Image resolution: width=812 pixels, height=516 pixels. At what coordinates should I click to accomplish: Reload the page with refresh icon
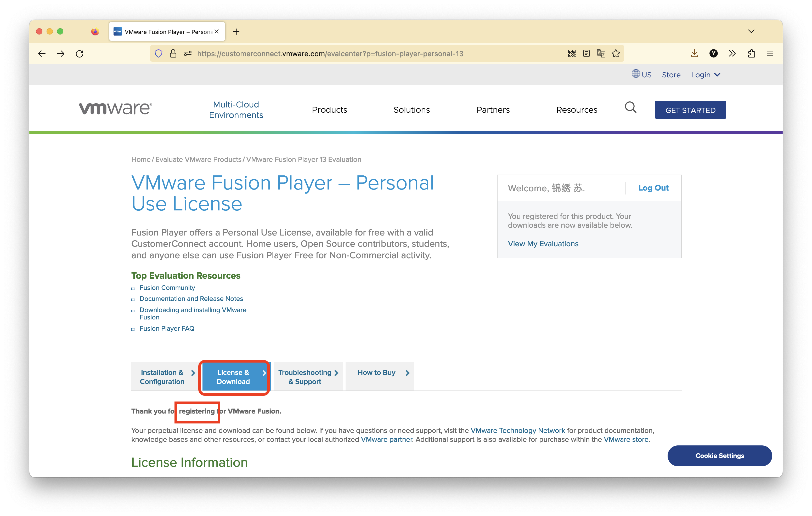(80, 54)
